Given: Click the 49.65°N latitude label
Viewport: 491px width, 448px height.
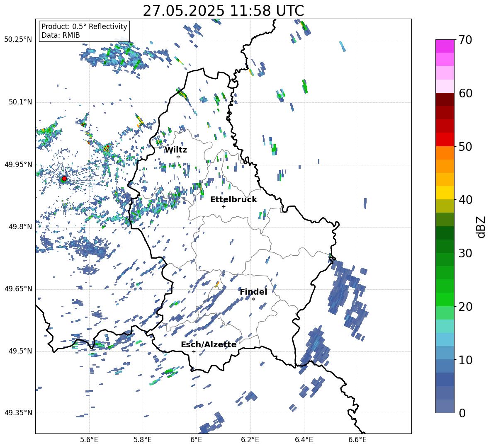Looking at the screenshot, I should (x=18, y=289).
